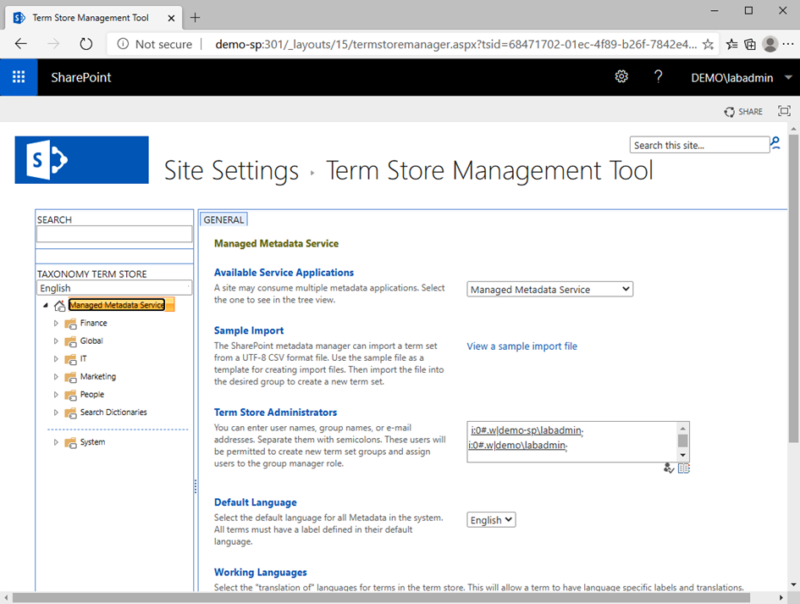Click the Check Names icon below the administrators box
The width and height of the screenshot is (800, 604).
pos(670,468)
